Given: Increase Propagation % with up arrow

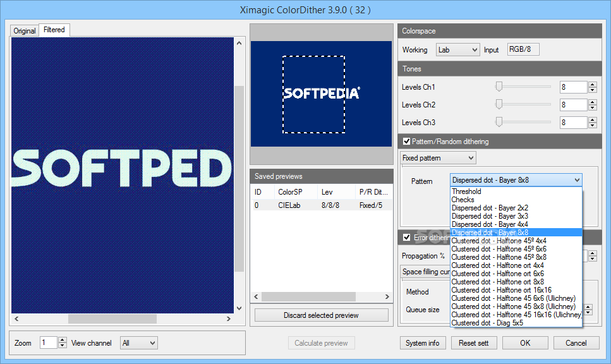Looking at the screenshot, I should point(593,253).
